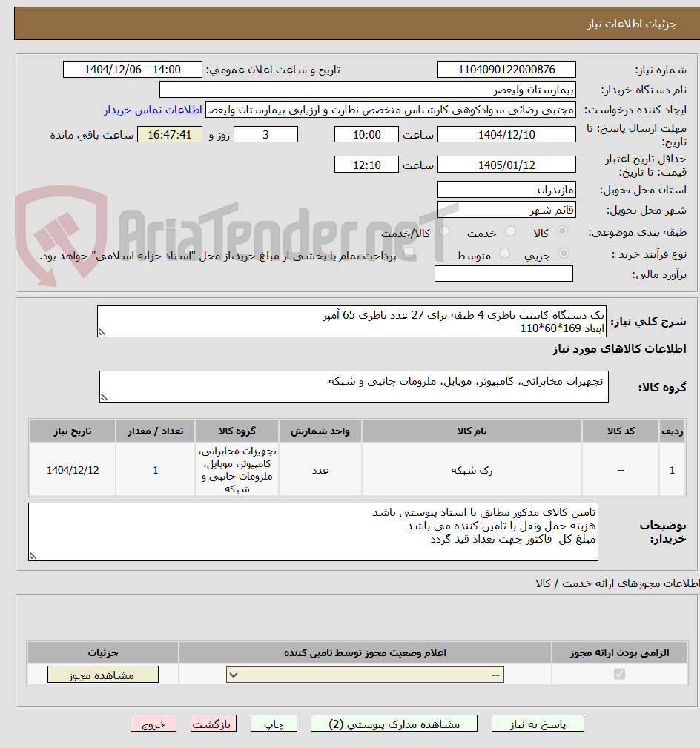Click the کد کالا column header
Image resolution: width=700 pixels, height=748 pixels.
[x=621, y=431]
